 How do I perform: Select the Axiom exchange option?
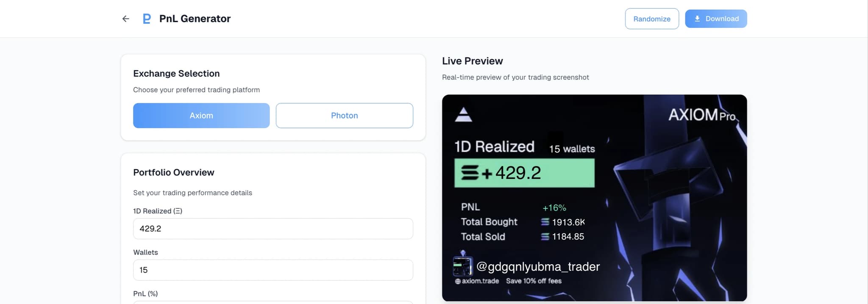point(201,116)
